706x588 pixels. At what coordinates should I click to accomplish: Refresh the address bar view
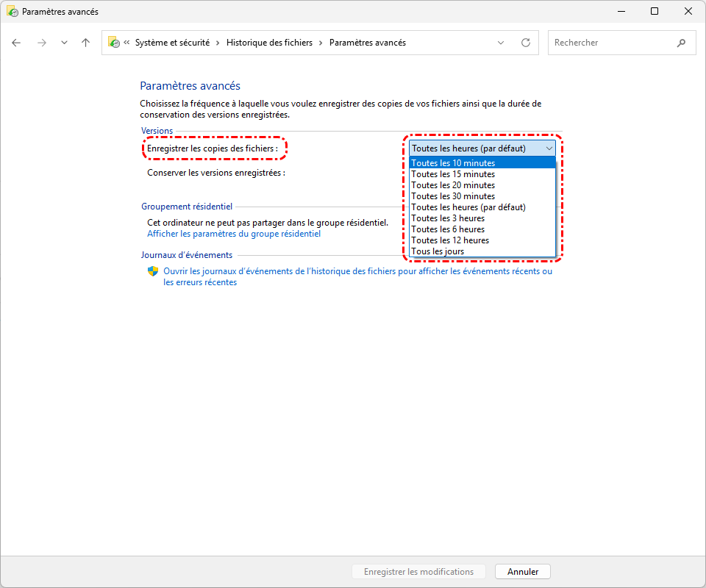[x=525, y=43]
